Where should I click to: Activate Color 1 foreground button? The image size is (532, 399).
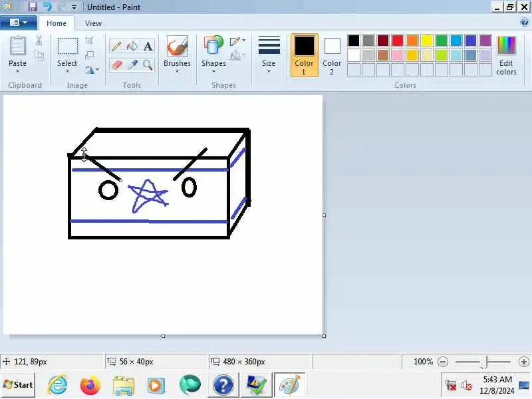[305, 55]
